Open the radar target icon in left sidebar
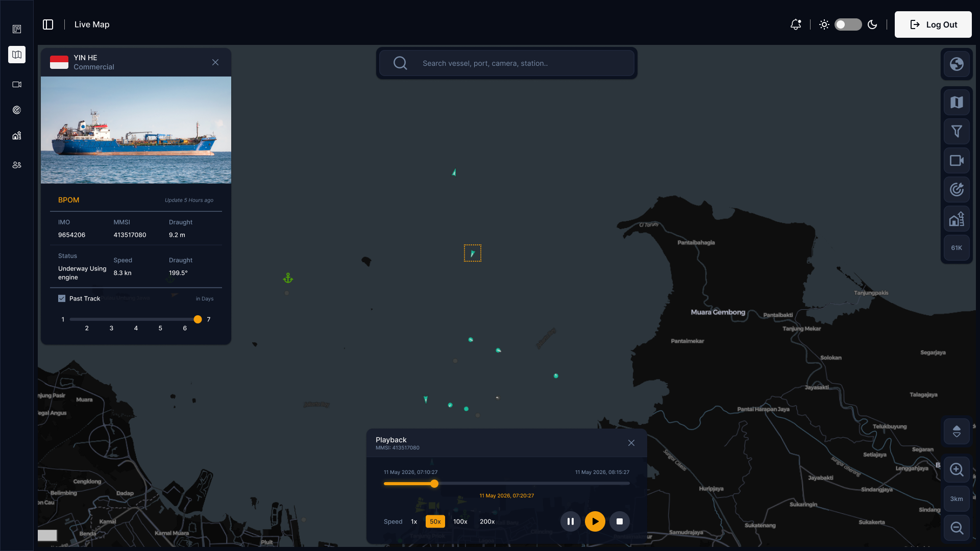The width and height of the screenshot is (980, 551). pyautogui.click(x=17, y=110)
